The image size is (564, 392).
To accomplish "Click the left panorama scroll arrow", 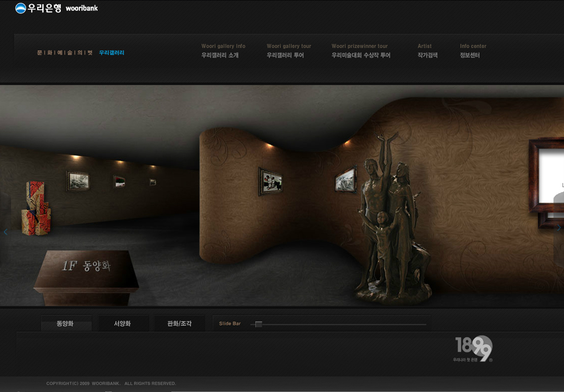I will tap(5, 232).
